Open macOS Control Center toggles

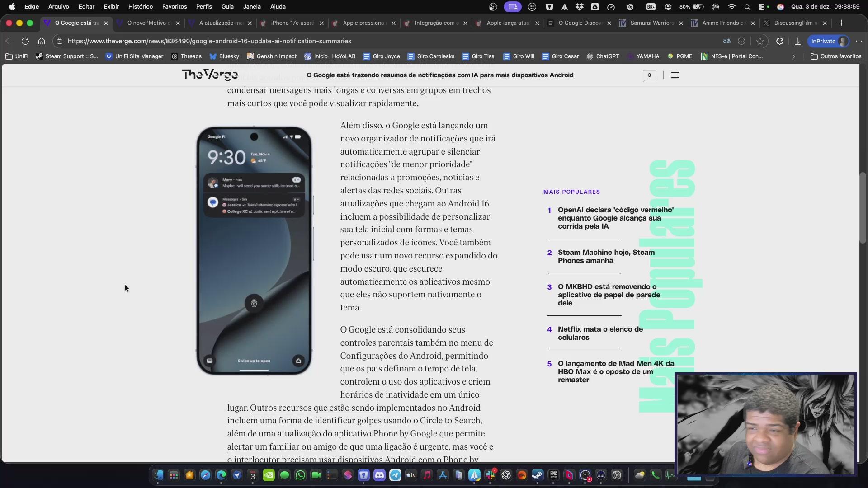click(x=762, y=7)
